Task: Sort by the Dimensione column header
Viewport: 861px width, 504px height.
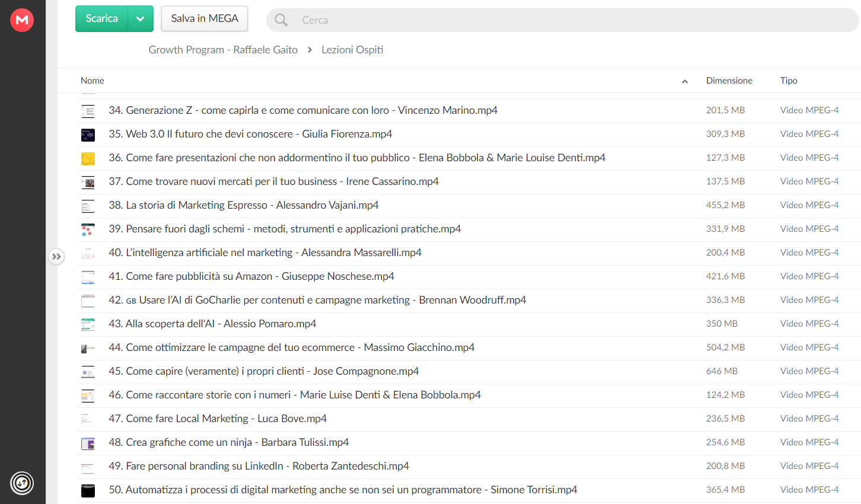Action: click(x=729, y=81)
